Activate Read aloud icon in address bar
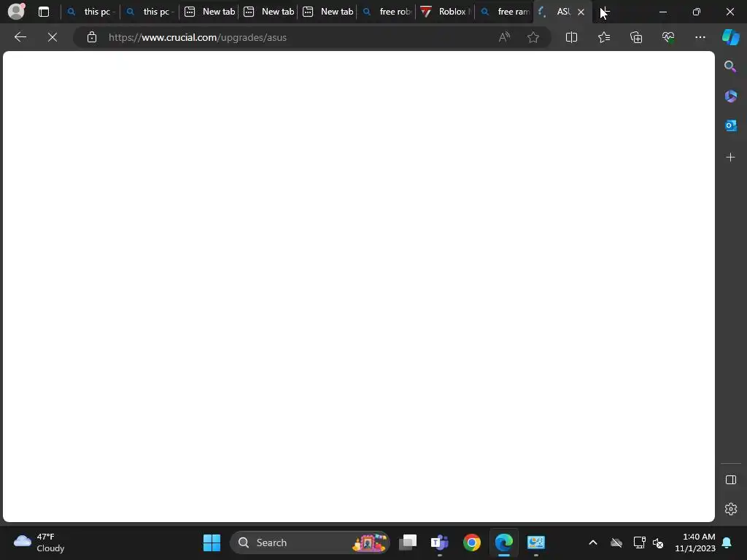The image size is (747, 560). (504, 37)
